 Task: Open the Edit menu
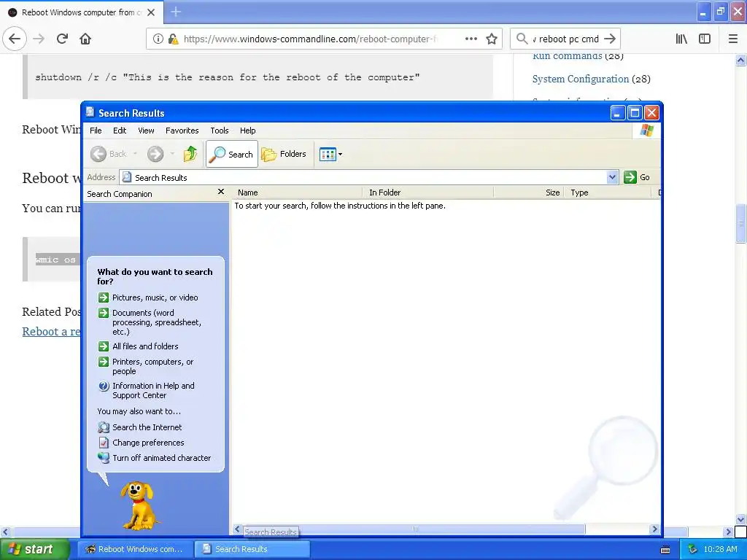tap(120, 131)
